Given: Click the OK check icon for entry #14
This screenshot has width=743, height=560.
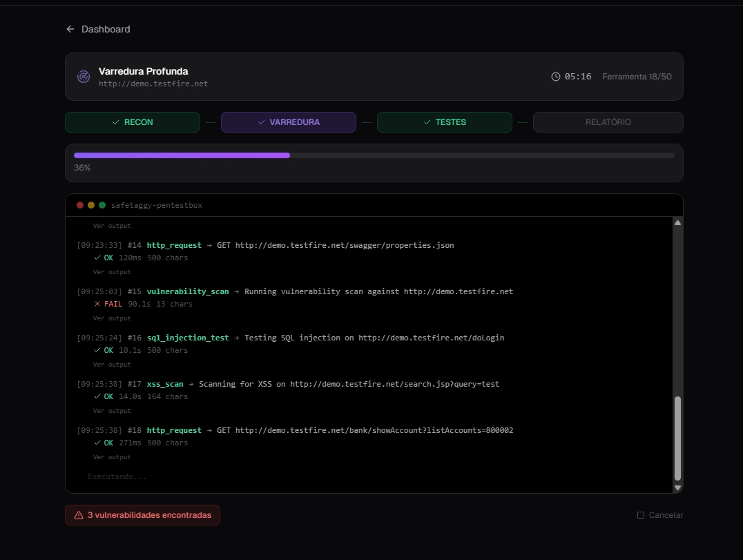Looking at the screenshot, I should coord(97,258).
